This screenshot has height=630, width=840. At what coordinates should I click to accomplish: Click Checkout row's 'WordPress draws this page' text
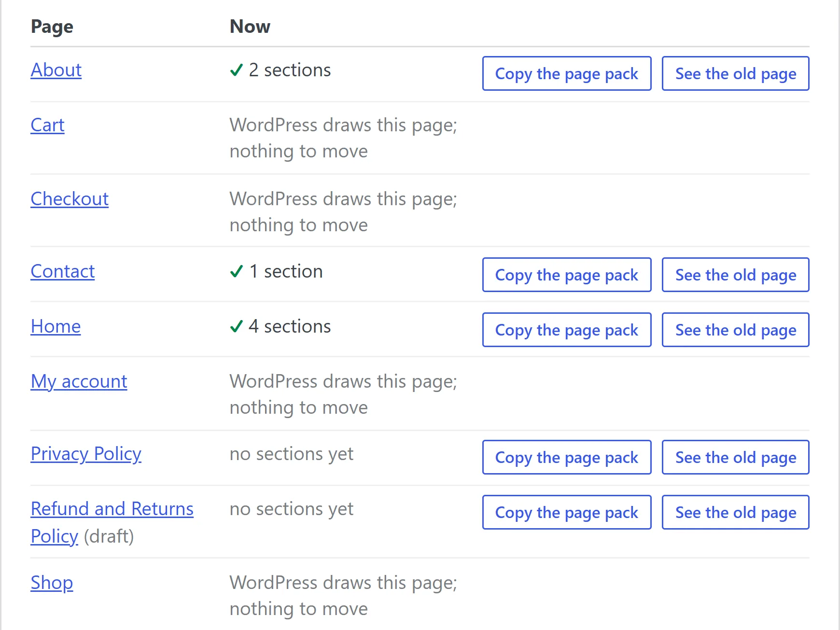click(343, 199)
